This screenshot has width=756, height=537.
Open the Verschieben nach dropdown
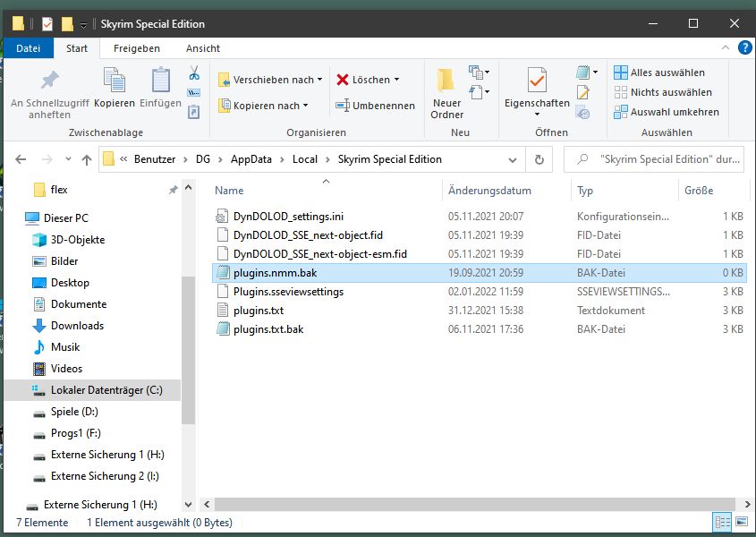coord(271,80)
